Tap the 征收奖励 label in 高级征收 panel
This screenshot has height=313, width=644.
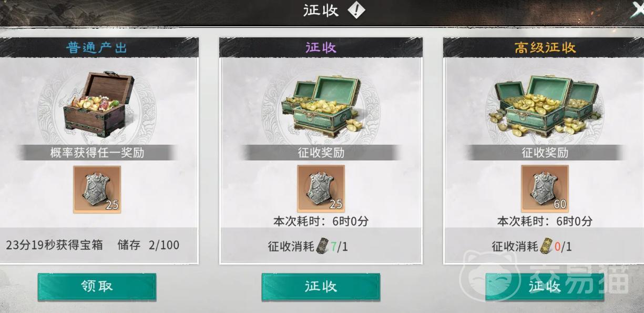coord(545,153)
